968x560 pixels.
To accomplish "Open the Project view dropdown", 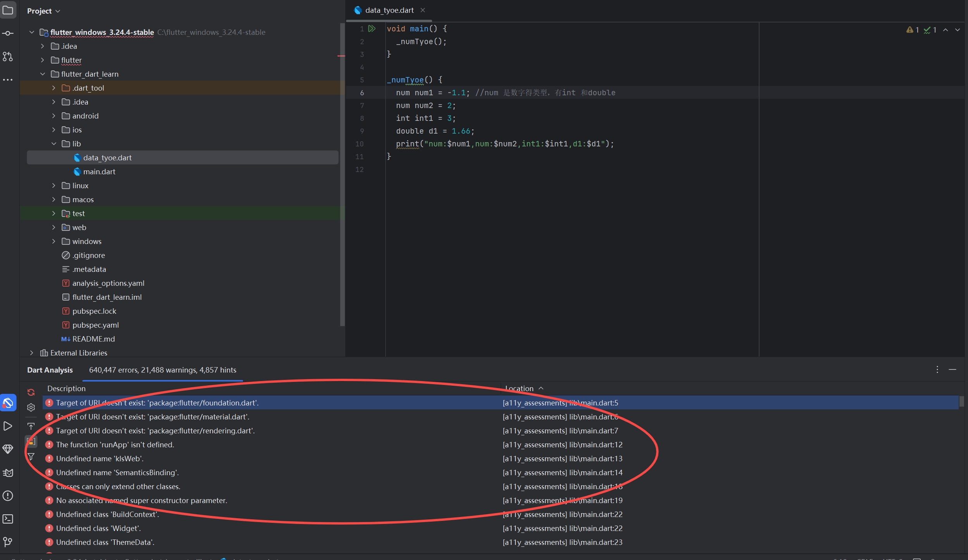I will click(43, 11).
